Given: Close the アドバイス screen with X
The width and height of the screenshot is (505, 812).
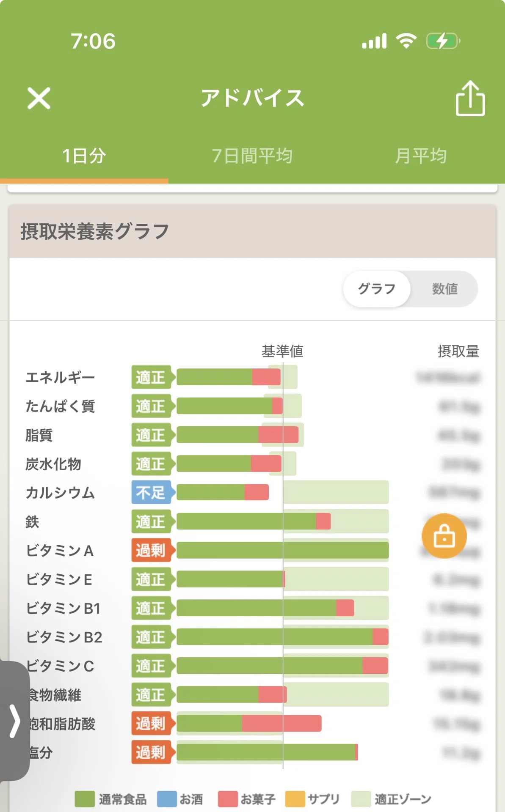Looking at the screenshot, I should click(39, 98).
